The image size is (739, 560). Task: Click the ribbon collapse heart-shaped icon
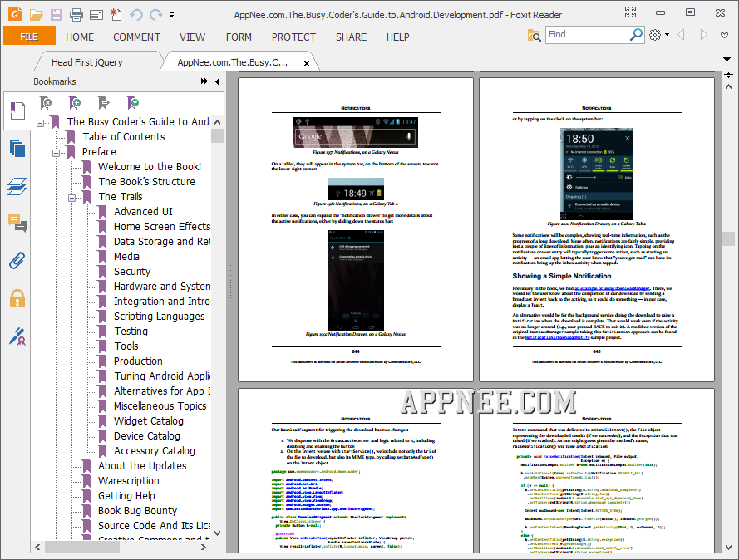[x=724, y=35]
